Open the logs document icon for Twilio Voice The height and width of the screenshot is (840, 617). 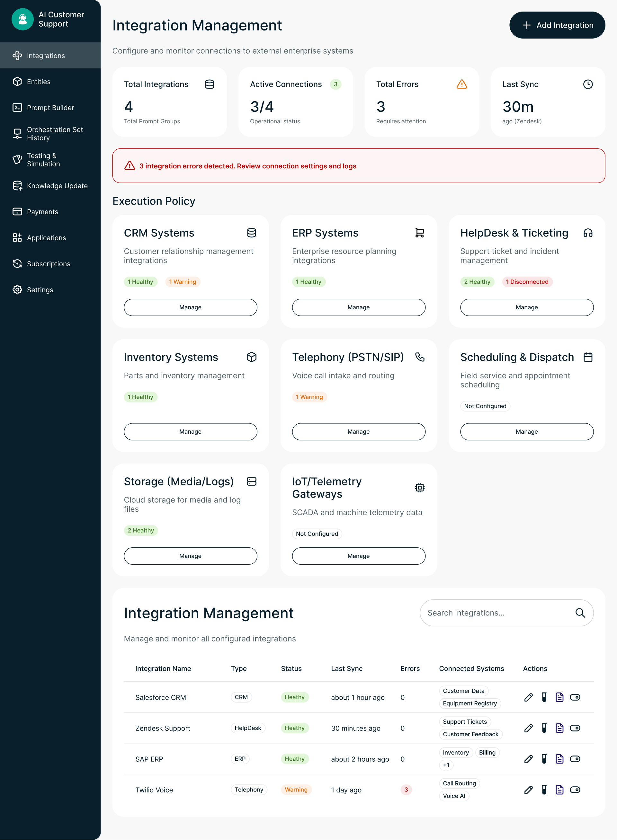559,790
